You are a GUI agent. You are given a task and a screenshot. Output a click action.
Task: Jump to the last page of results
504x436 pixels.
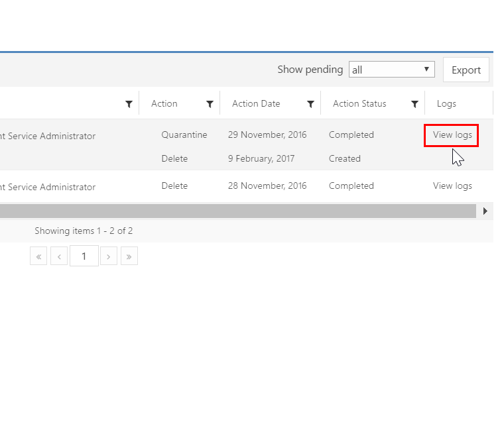coord(129,256)
